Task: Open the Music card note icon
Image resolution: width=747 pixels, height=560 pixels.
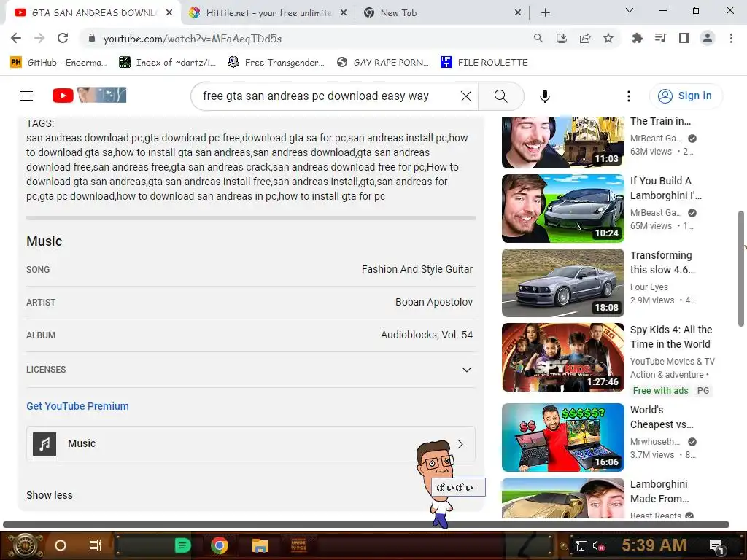Action: (44, 444)
